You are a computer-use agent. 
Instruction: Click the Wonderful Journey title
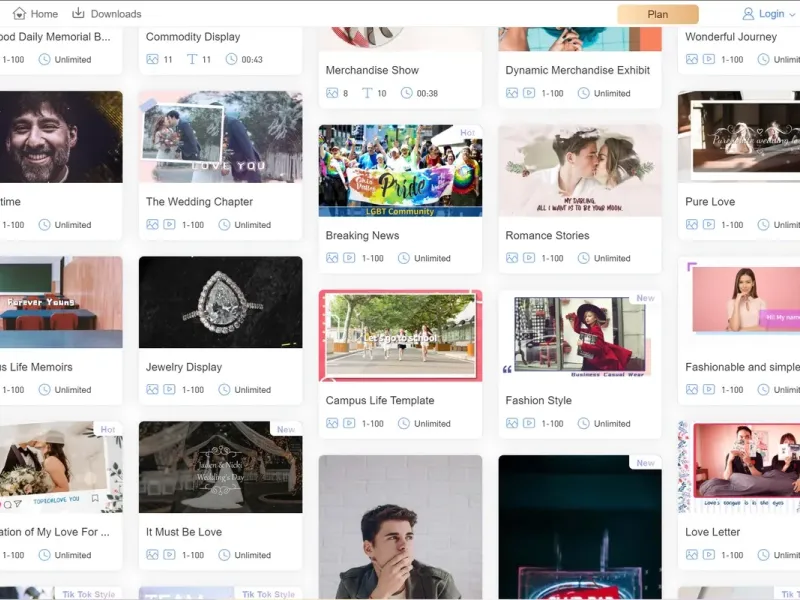point(731,37)
